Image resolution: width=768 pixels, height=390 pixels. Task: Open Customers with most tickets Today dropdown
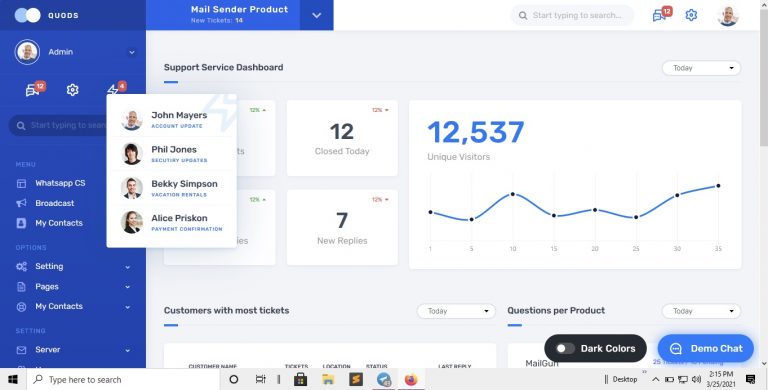click(456, 311)
